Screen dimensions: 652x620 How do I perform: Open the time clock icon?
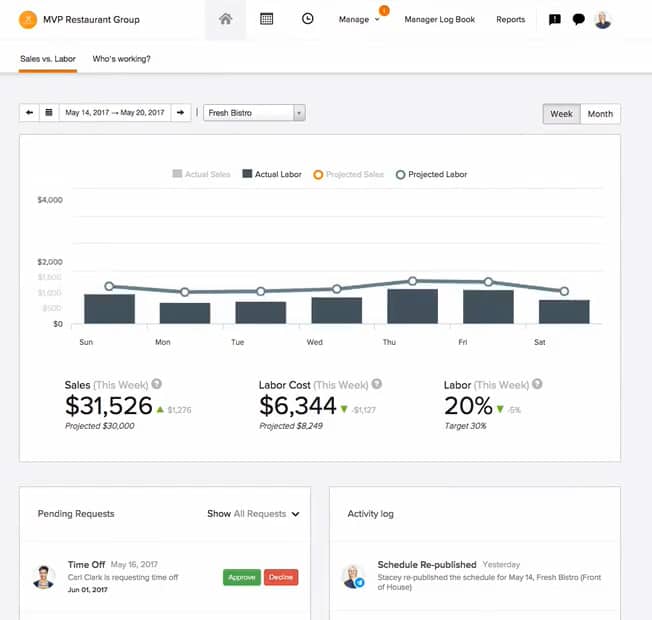point(307,19)
